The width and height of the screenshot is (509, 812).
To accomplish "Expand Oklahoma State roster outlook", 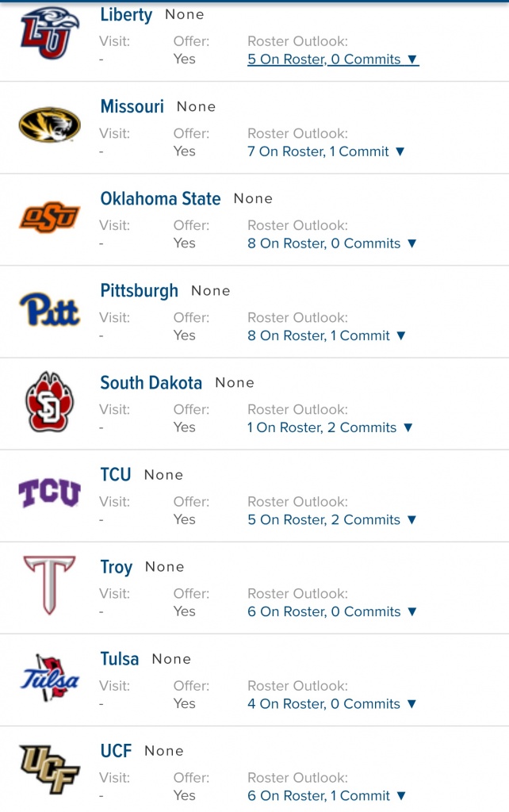I will tap(332, 243).
